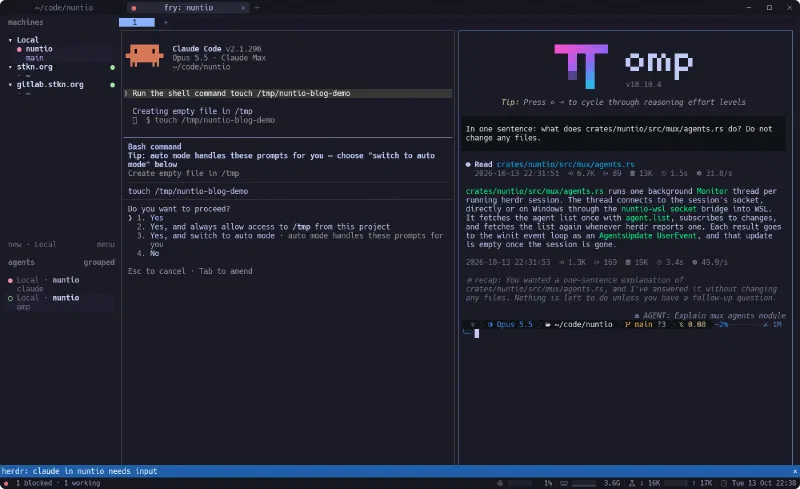Click the 'Bash command' heading

click(x=154, y=146)
